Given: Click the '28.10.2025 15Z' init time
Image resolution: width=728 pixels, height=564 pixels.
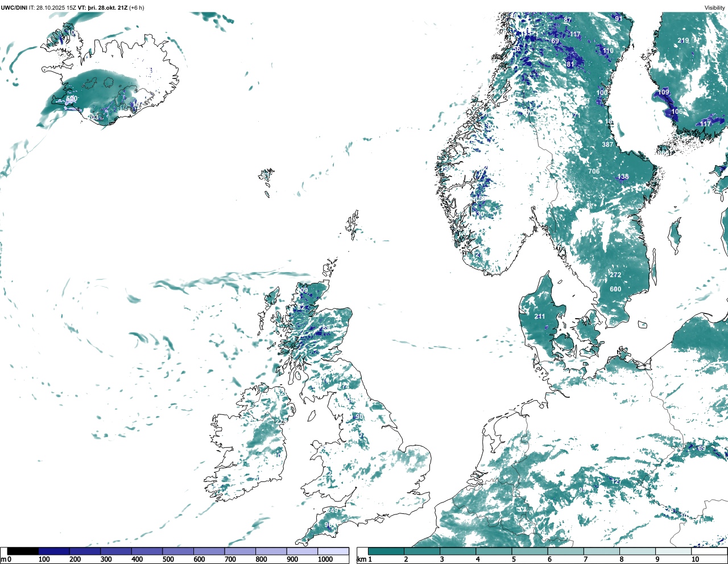Looking at the screenshot, I should (56, 7).
